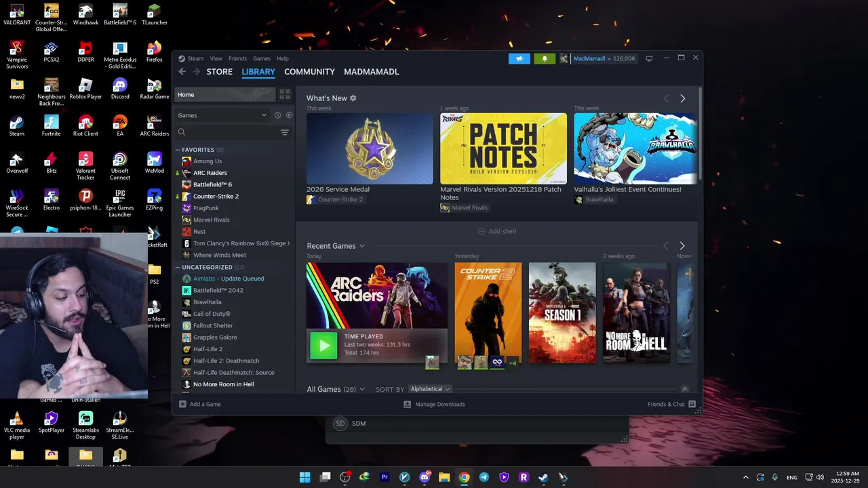
Task: Collapse the FAVORITES category
Action: pos(178,150)
